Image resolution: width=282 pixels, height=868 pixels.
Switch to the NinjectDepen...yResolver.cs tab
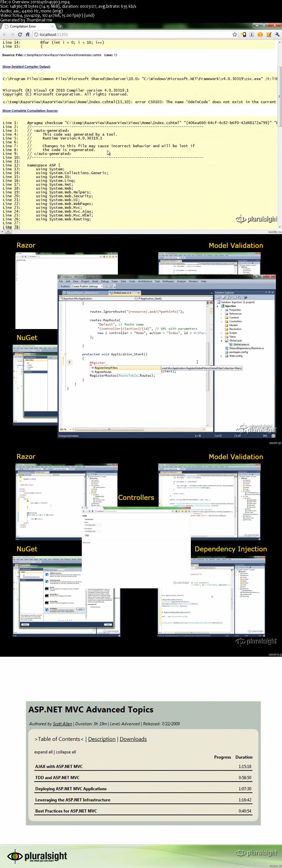[x=83, y=293]
